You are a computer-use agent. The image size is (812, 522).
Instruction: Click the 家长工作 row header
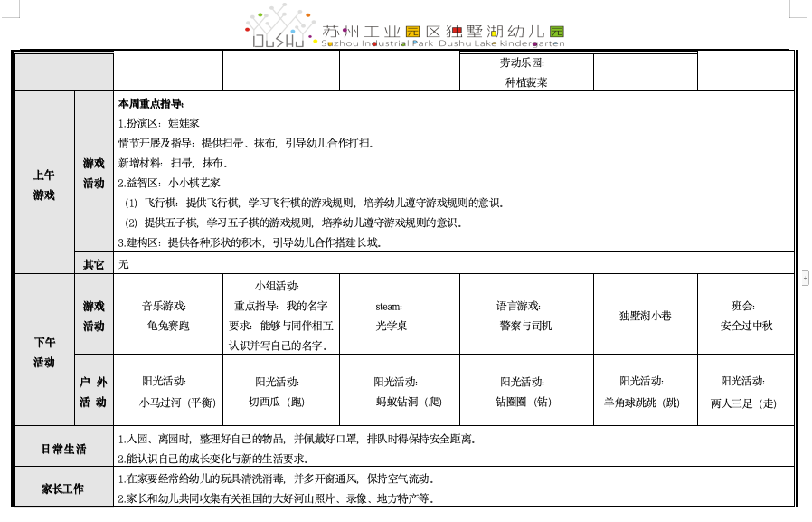tap(63, 489)
